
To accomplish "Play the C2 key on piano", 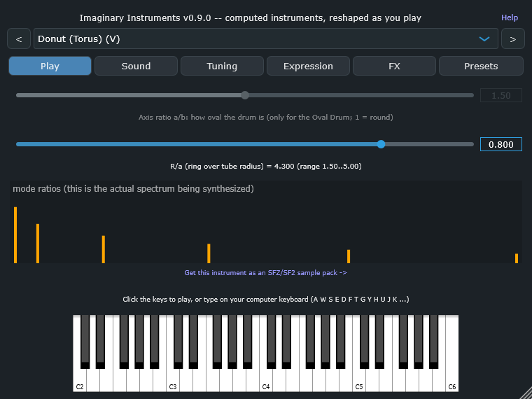I will [x=79, y=380].
